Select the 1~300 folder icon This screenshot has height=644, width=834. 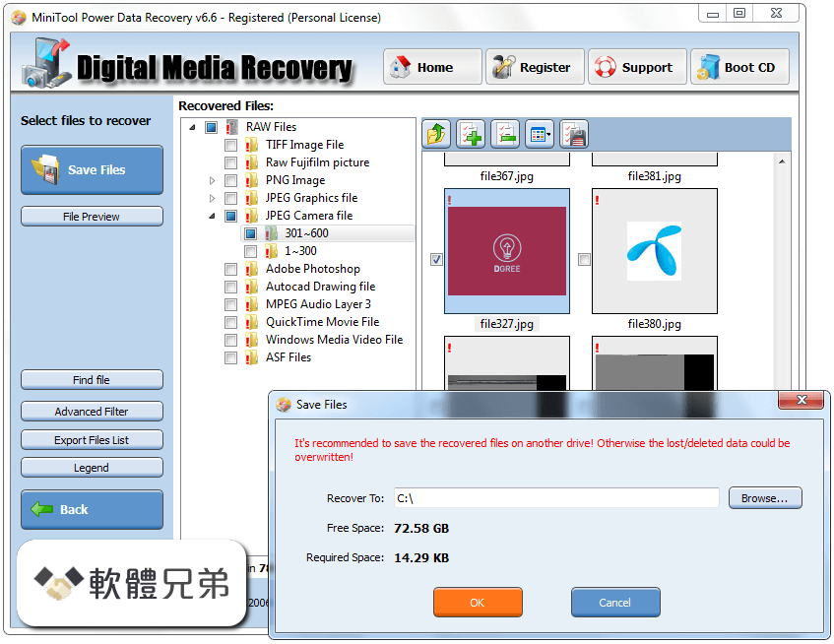pyautogui.click(x=271, y=250)
